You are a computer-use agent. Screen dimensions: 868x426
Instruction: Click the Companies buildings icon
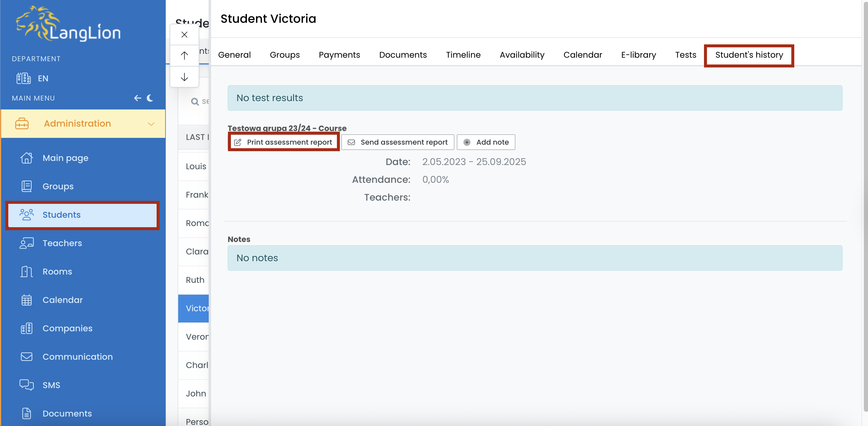click(27, 328)
